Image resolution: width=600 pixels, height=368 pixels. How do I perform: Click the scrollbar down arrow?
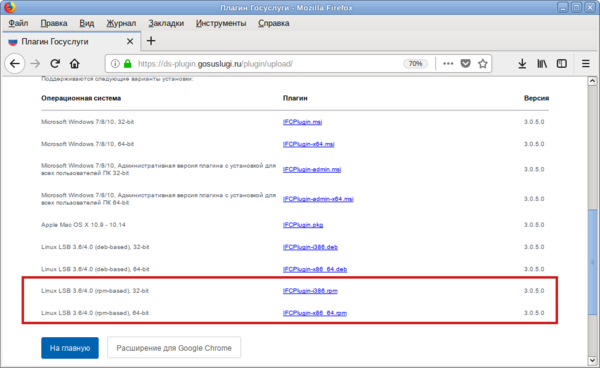click(x=592, y=360)
